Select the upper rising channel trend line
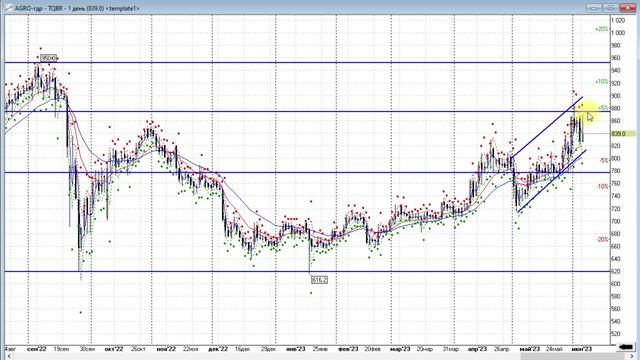Image resolution: width=640 pixels, height=360 pixels. [547, 127]
